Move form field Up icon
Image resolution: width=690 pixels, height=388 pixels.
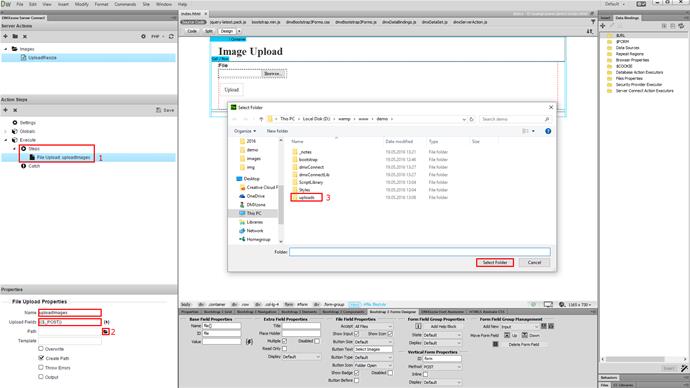pos(507,335)
